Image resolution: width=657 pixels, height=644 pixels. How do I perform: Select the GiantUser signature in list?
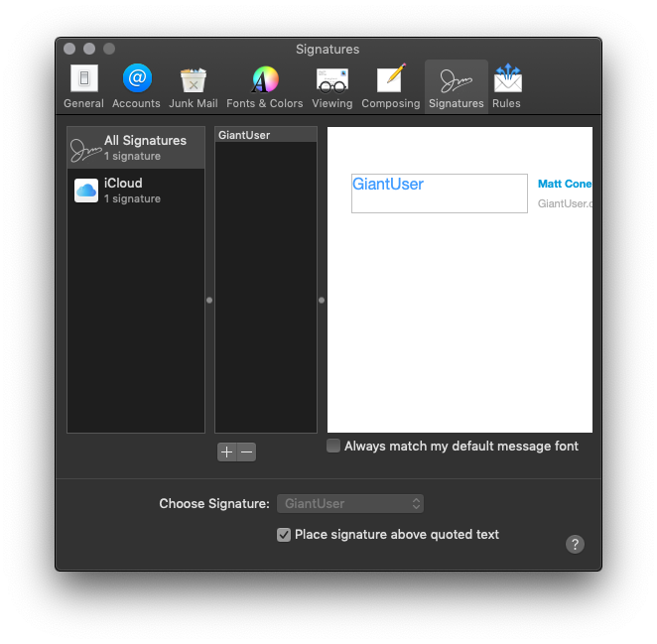coord(265,135)
